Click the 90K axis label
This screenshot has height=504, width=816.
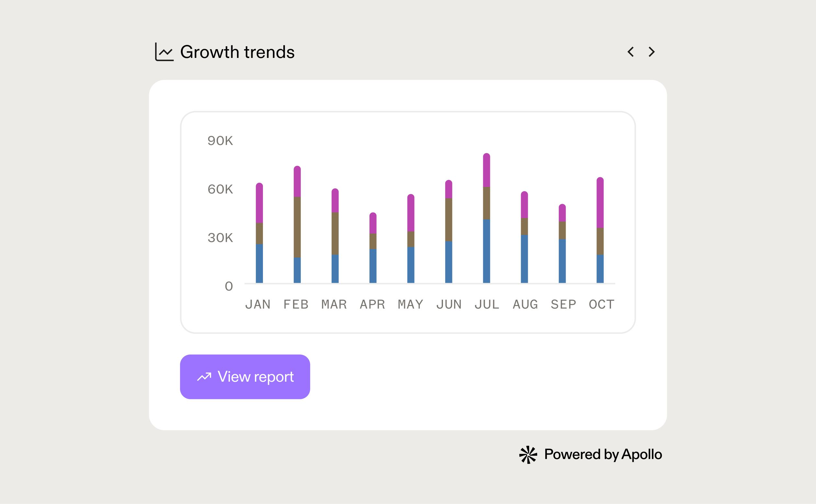pos(221,141)
